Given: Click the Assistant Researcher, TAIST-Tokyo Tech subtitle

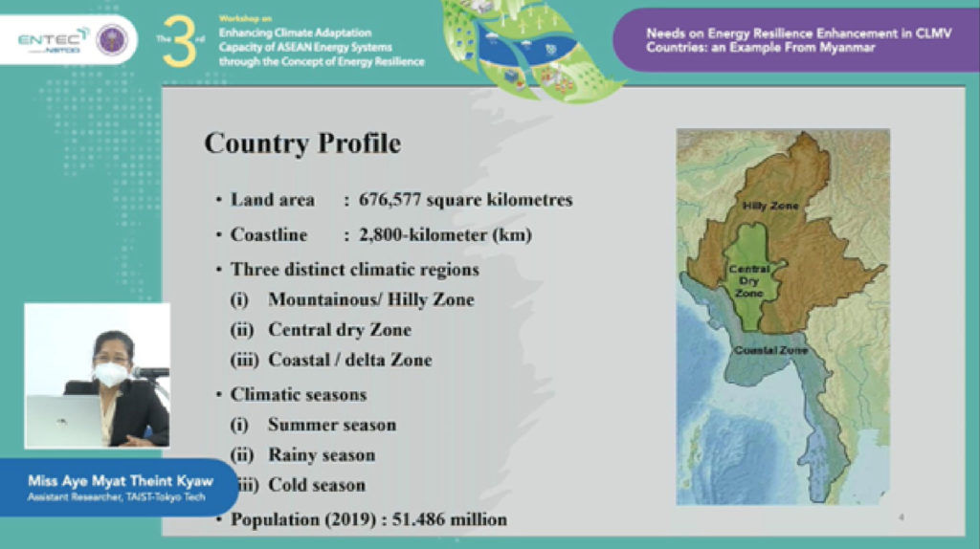Looking at the screenshot, I should coord(117,497).
